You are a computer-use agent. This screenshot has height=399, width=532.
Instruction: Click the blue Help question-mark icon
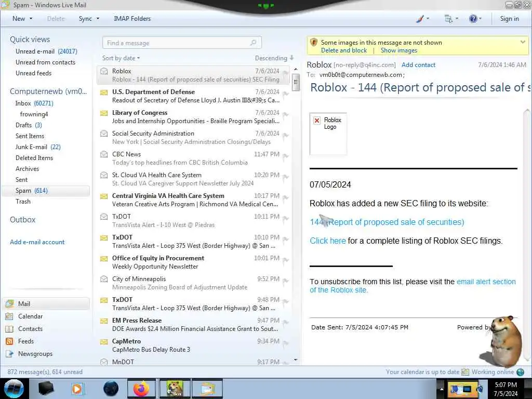pos(473,19)
